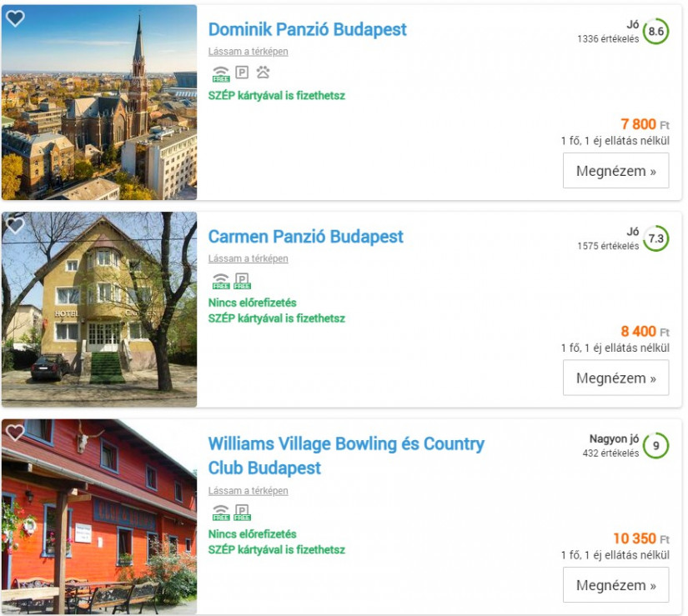The height and width of the screenshot is (616, 688).
Task: Open Dominik Panzió Budapest title link
Action: pos(307,29)
